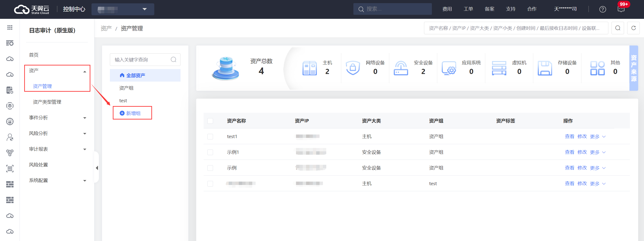This screenshot has height=241, width=644.
Task: Click 查看 for the 示例 row
Action: [x=569, y=167]
